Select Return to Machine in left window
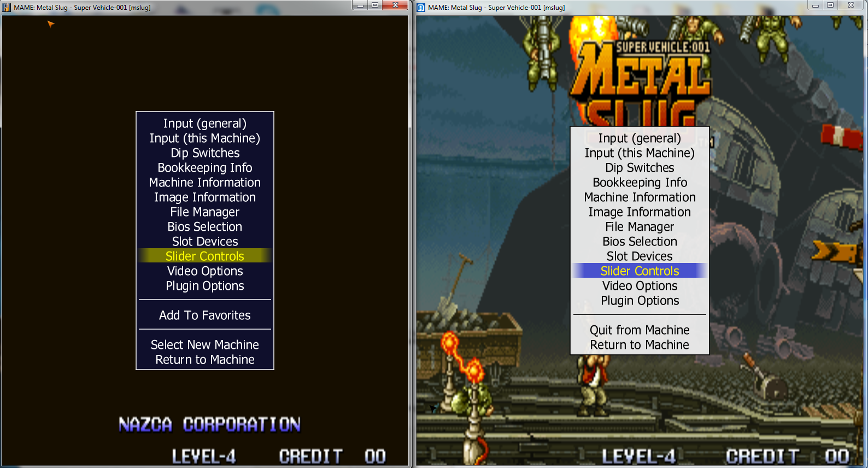 (x=205, y=360)
